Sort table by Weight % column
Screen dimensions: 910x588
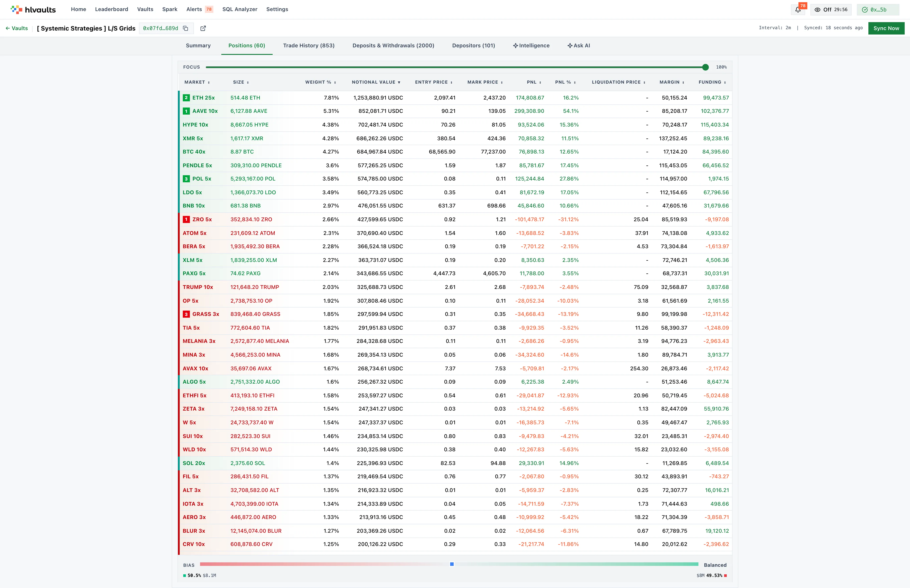pyautogui.click(x=321, y=82)
